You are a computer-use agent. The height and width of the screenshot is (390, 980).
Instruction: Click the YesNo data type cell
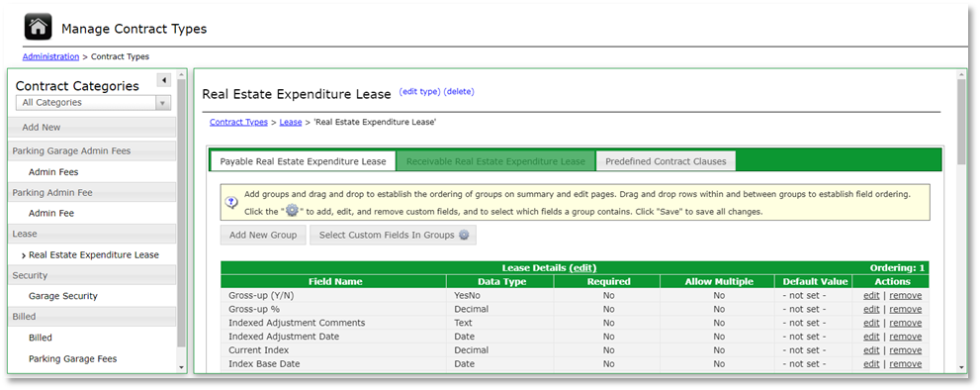(500, 296)
